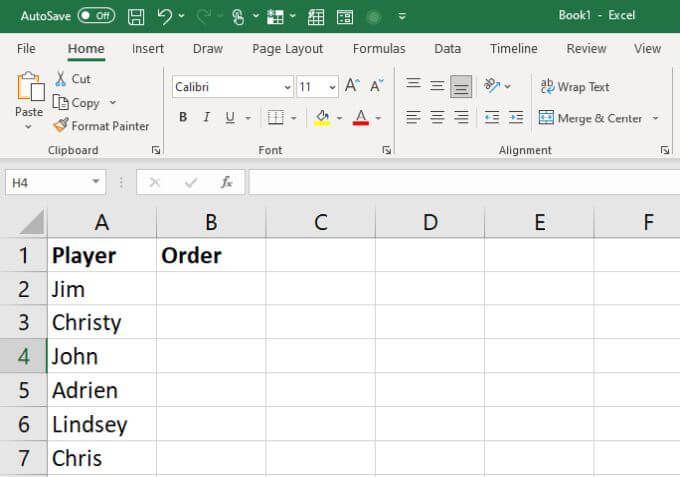This screenshot has width=680, height=477.
Task: Click the Center align text icon
Action: click(437, 118)
